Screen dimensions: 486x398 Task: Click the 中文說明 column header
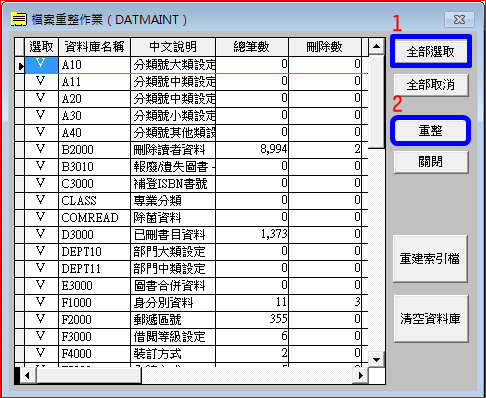pyautogui.click(x=173, y=47)
